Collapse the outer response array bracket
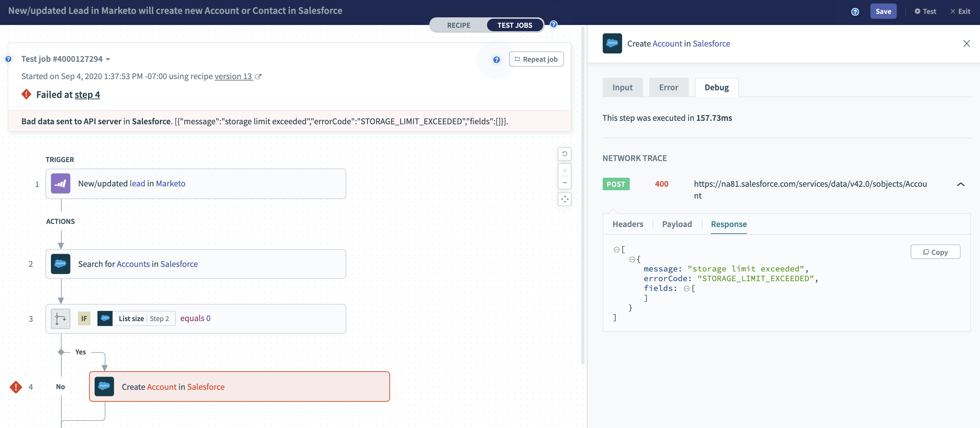The image size is (980, 428). pos(616,250)
